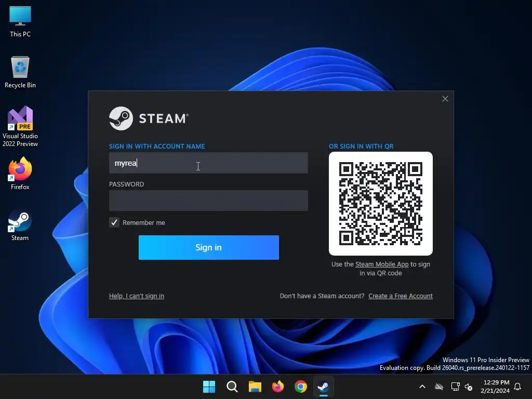Click OneDrive cloud tray icon
The image size is (532, 399).
point(439,387)
